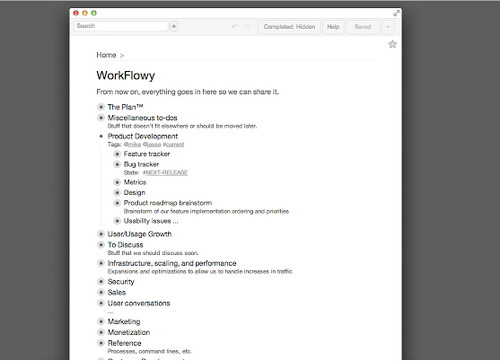
Task: Expand the Product roadmap brainstorm bullet
Action: coord(117,203)
